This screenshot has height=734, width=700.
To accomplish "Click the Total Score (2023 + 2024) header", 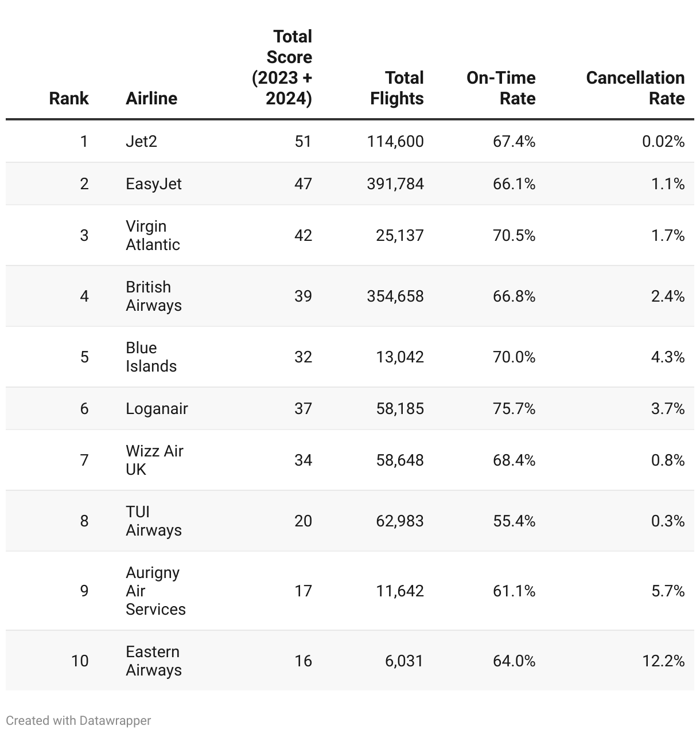I will tap(282, 68).
